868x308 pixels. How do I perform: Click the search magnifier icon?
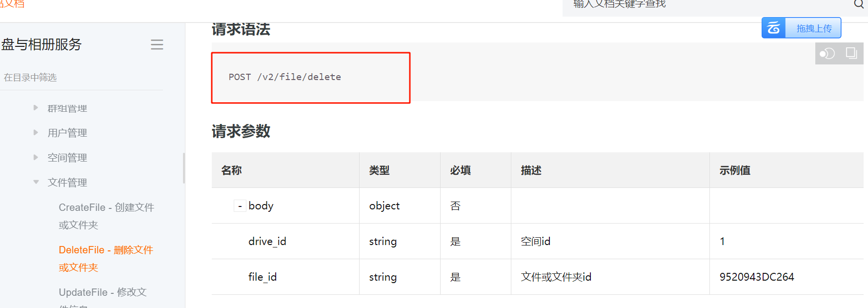click(x=858, y=4)
